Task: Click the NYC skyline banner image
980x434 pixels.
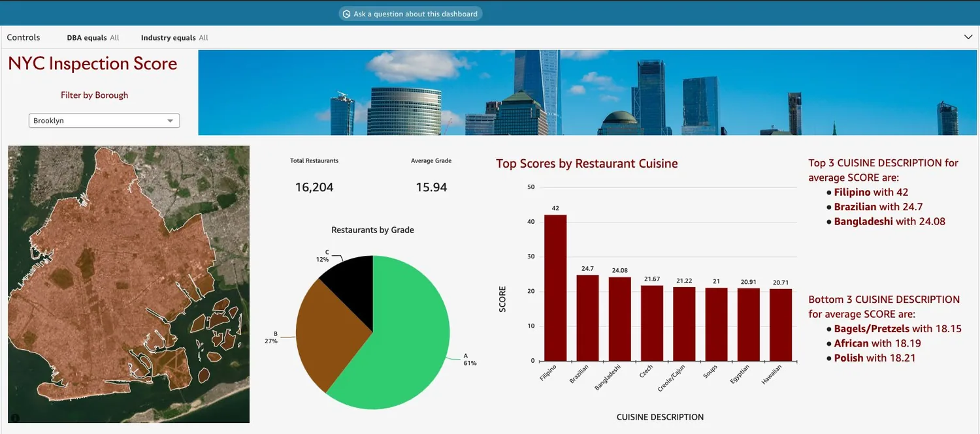Action: 587,93
